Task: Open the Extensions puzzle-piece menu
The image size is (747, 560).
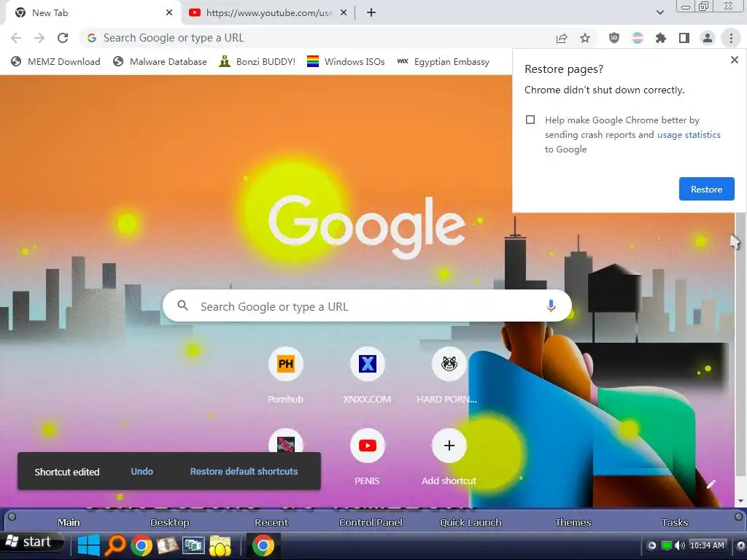Action: pyautogui.click(x=660, y=38)
